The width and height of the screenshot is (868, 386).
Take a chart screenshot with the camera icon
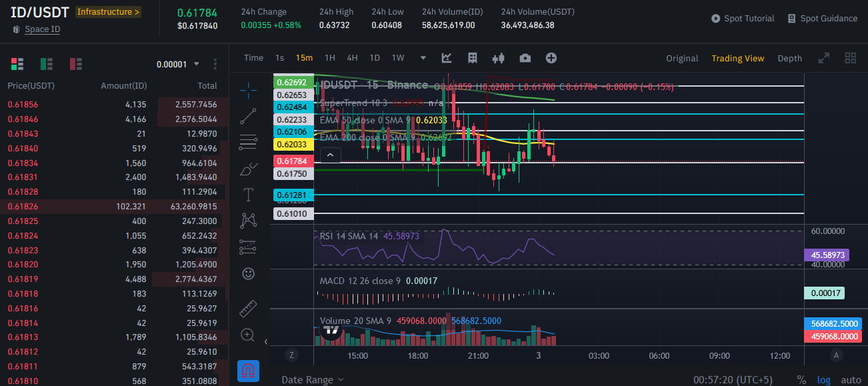[x=525, y=58]
